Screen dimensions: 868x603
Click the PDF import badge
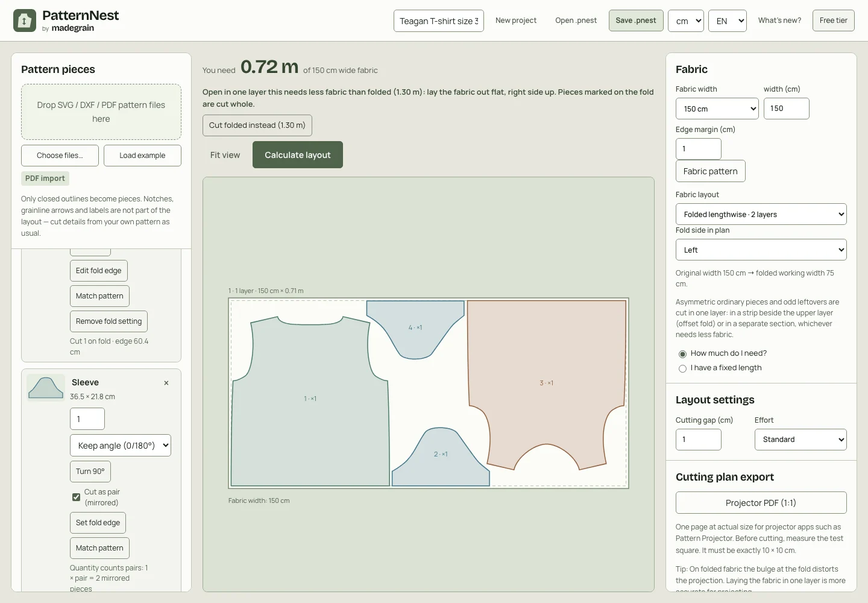(45, 178)
